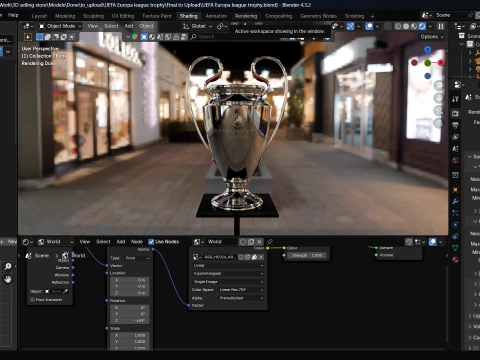Toggle From Instancer checkbox

point(32,300)
